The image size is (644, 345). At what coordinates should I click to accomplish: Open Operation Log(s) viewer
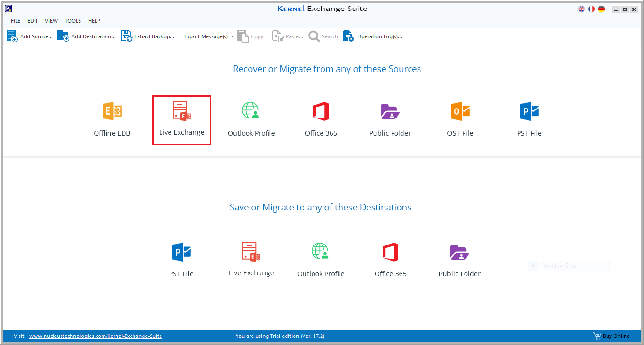point(373,36)
